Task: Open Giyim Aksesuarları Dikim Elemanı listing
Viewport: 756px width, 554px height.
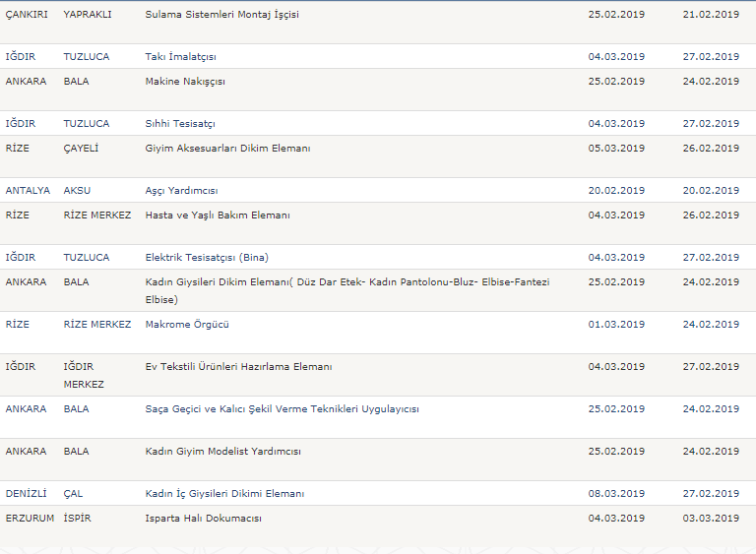Action: 227,149
